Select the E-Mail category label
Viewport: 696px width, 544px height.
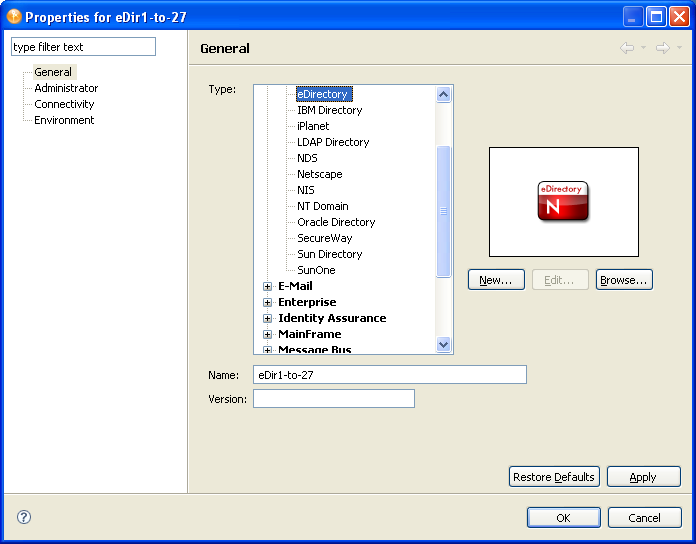(x=295, y=286)
